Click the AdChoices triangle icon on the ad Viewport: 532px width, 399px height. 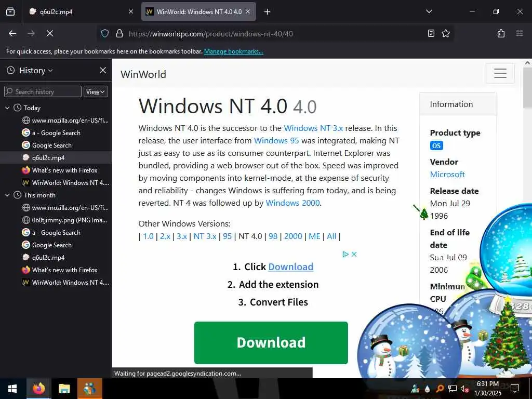[x=345, y=254]
